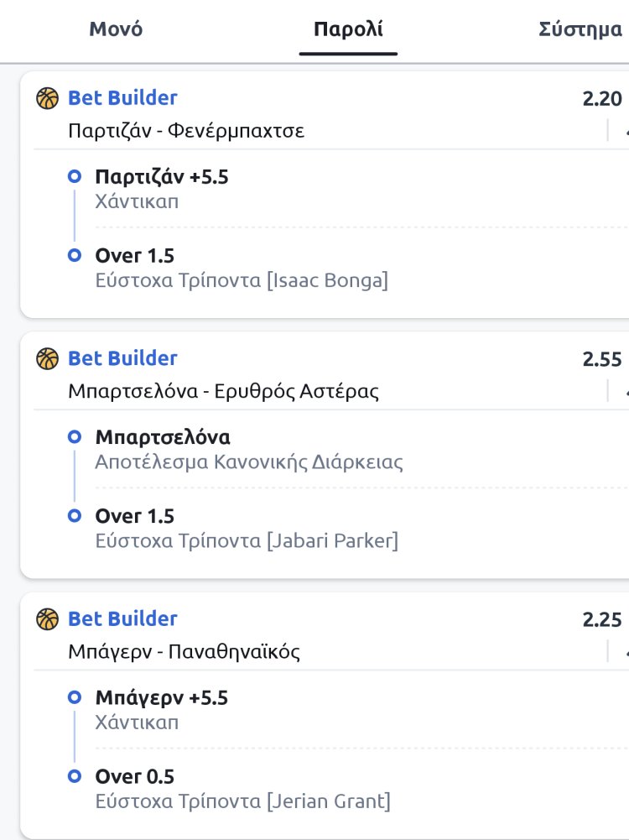This screenshot has width=629, height=840.
Task: Click the bullet marker beside Isaac Bonga Over 1.5
Action: pyautogui.click(x=75, y=255)
